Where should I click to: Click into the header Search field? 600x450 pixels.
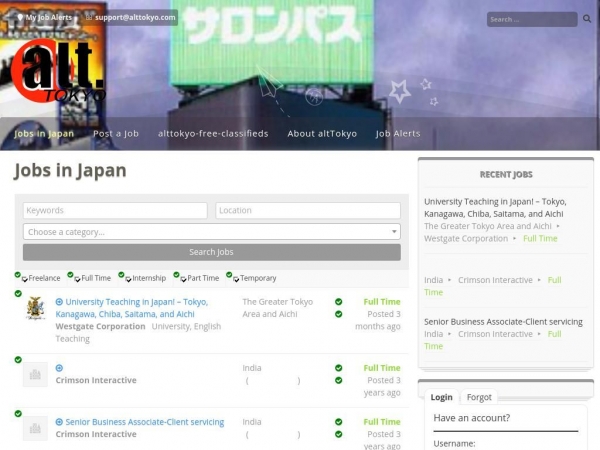coord(532,19)
